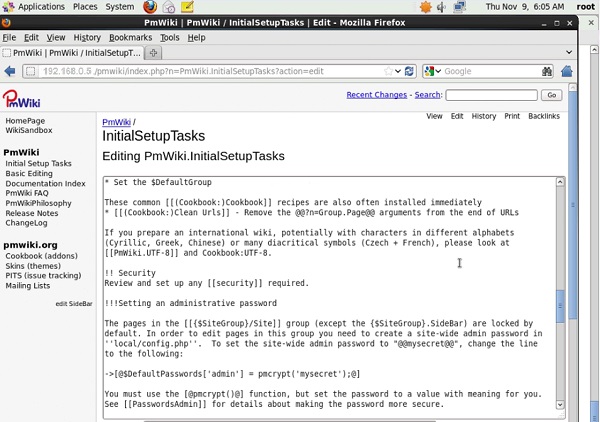Image resolution: width=600 pixels, height=422 pixels.
Task: Click the wiki search input field
Action: click(x=491, y=95)
